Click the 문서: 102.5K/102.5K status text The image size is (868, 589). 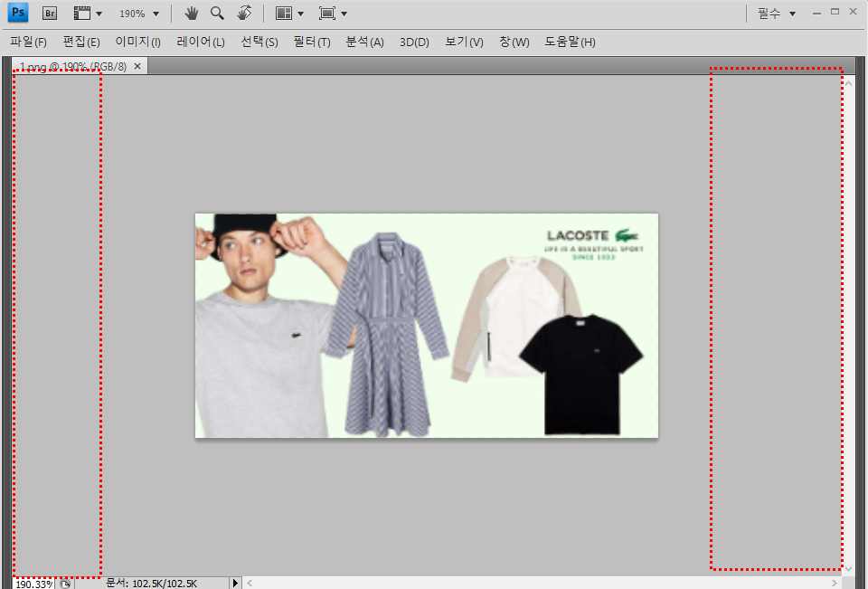point(152,584)
